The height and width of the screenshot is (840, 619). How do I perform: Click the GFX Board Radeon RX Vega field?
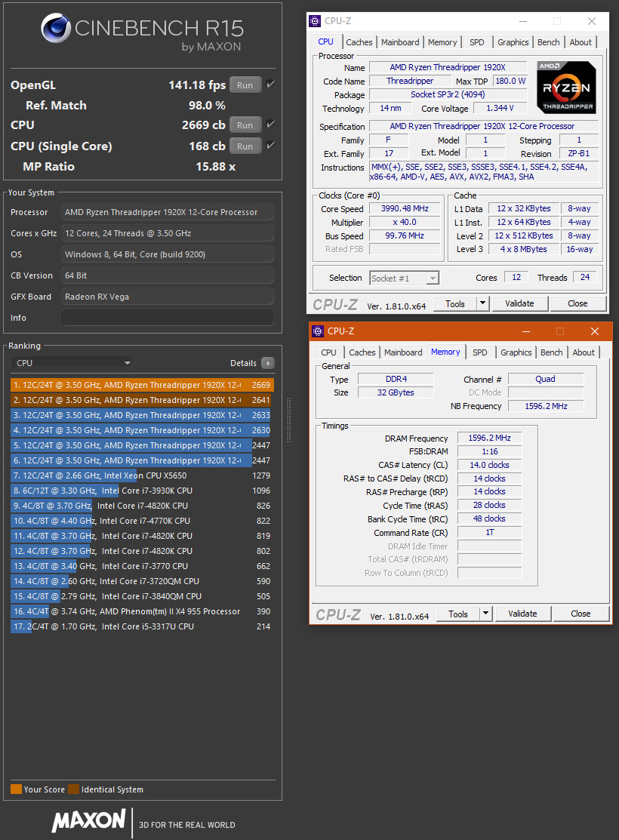pos(168,297)
